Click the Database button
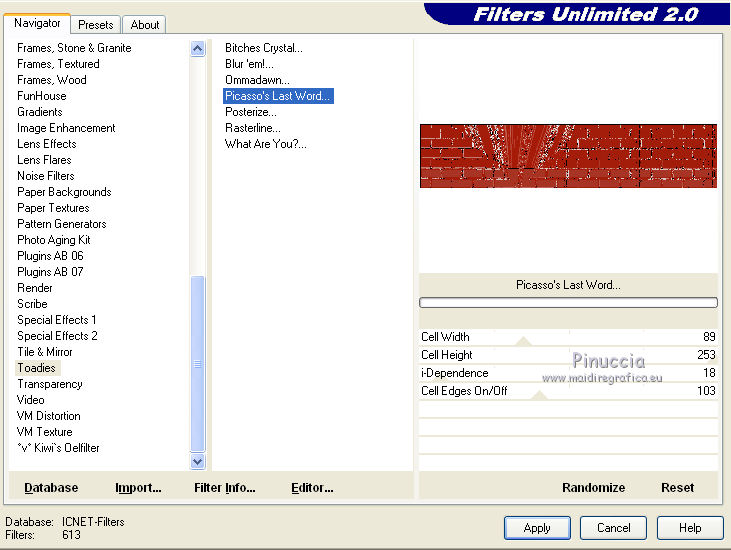 coord(51,488)
